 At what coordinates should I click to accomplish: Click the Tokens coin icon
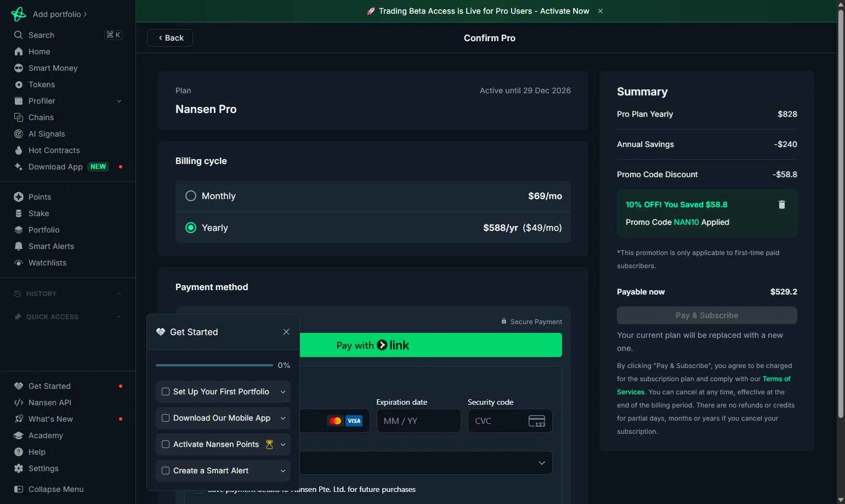[x=19, y=84]
